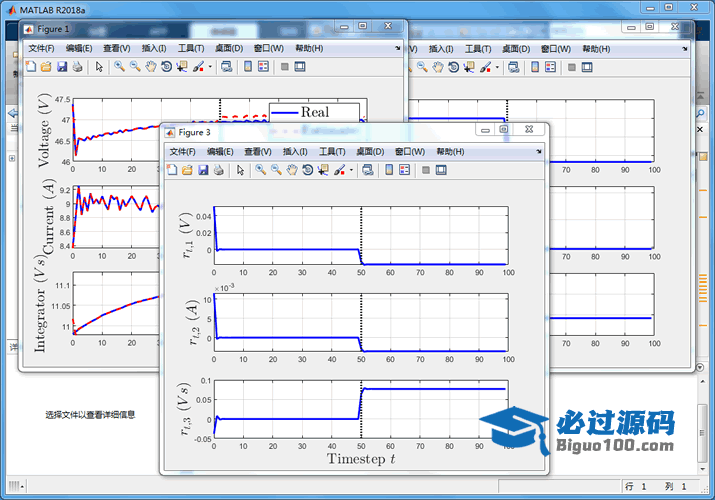Click dock arrow on Figure 1 menu bar
This screenshot has height=500, width=715.
click(x=398, y=48)
